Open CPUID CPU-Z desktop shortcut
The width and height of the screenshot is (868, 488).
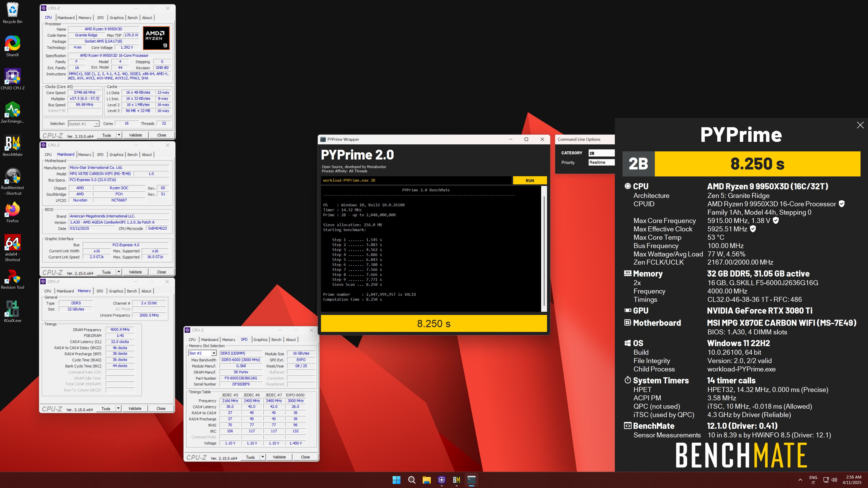point(12,79)
